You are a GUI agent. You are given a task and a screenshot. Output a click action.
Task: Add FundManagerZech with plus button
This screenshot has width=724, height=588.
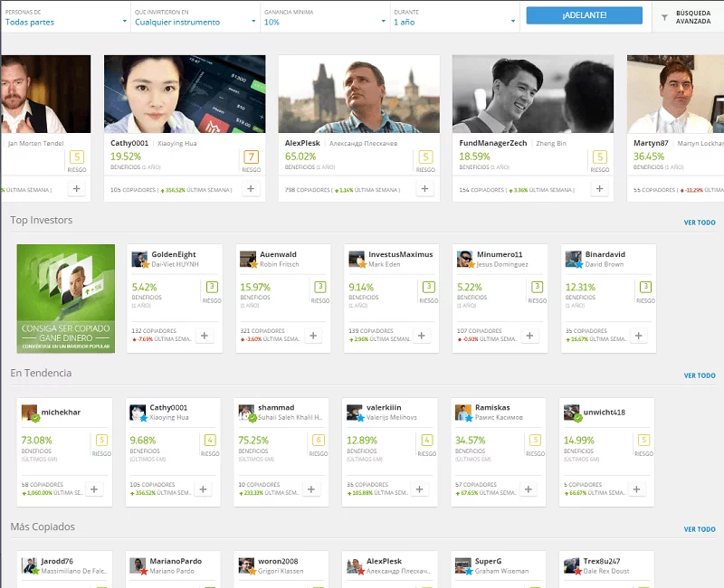[599, 188]
